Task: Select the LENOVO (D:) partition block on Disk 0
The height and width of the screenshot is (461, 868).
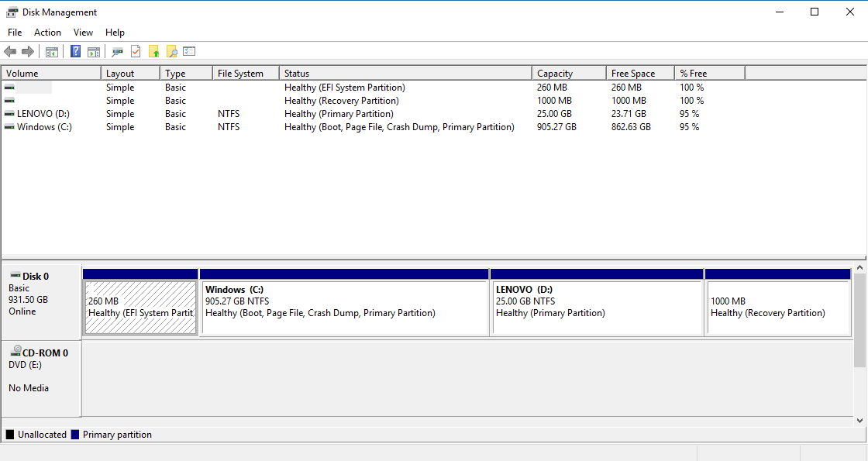Action: click(597, 307)
